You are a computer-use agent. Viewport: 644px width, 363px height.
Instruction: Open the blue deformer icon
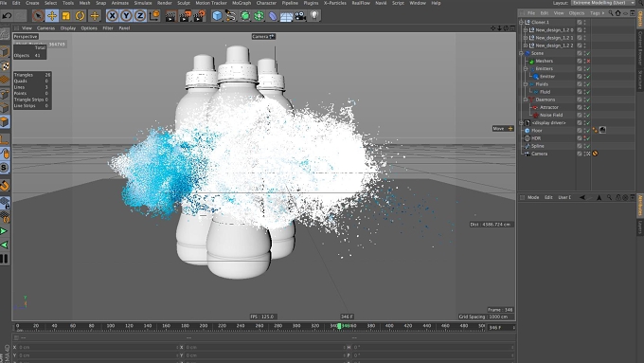point(273,16)
